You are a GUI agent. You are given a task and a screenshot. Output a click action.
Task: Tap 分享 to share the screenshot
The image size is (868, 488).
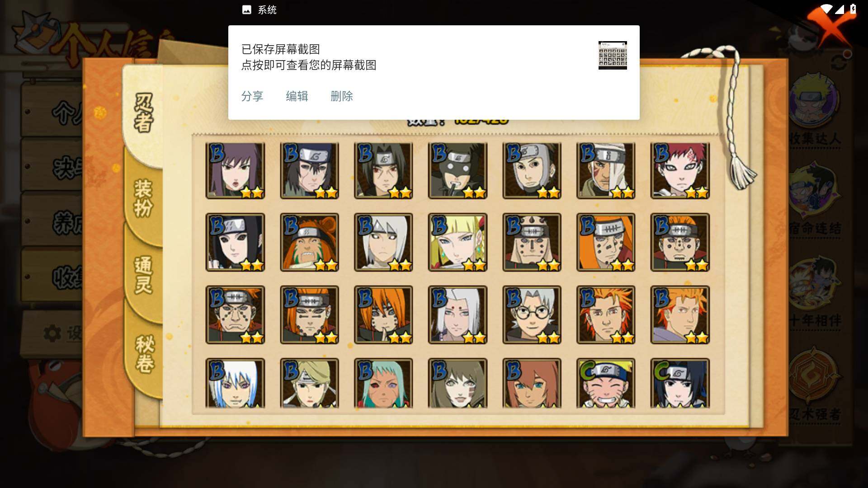pos(252,96)
